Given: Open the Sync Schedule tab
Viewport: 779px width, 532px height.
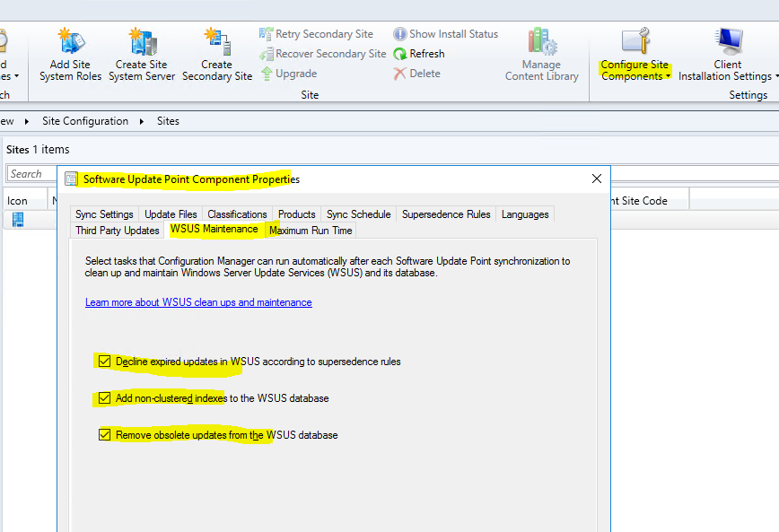Looking at the screenshot, I should (x=358, y=214).
